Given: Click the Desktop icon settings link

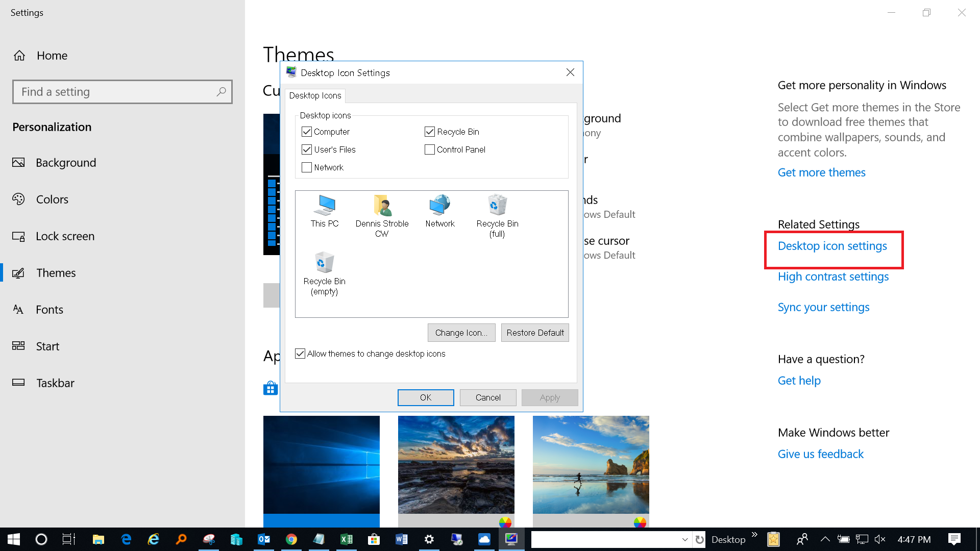Looking at the screenshot, I should [x=832, y=245].
